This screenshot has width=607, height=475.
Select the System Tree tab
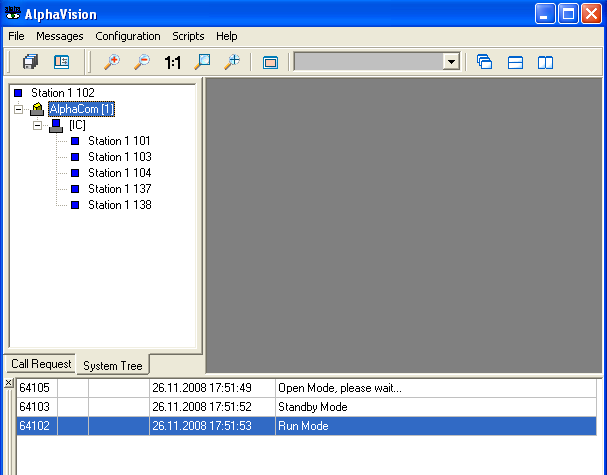pyautogui.click(x=111, y=366)
